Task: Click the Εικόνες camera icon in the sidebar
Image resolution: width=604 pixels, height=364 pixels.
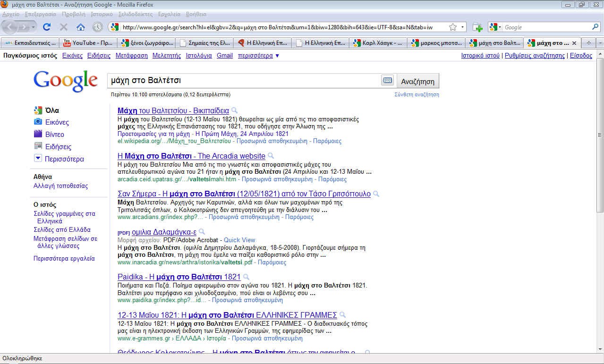Action: tap(38, 122)
